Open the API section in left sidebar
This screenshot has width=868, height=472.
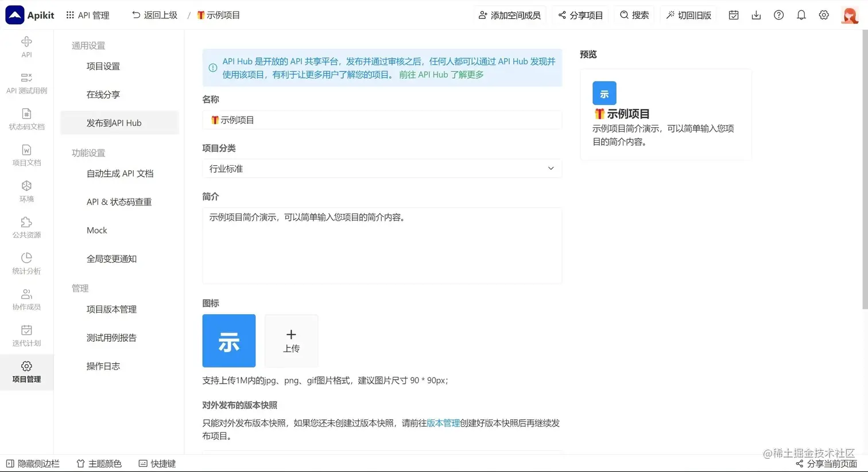tap(26, 47)
